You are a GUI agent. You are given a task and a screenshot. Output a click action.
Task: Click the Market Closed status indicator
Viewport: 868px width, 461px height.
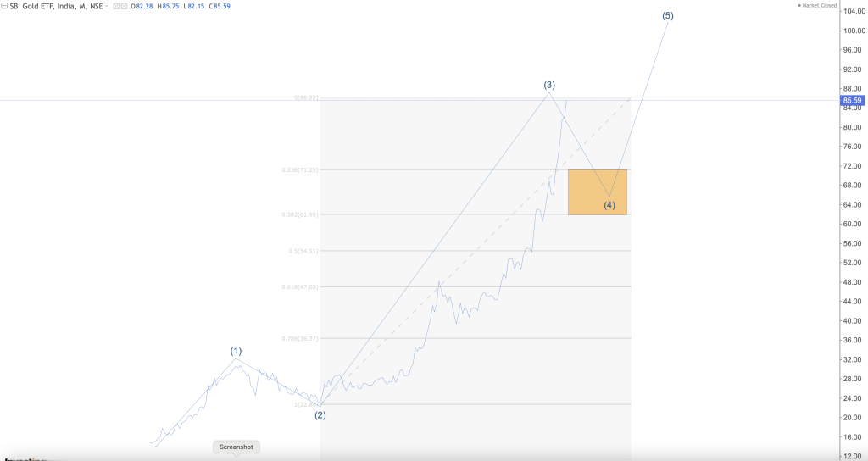pos(817,6)
